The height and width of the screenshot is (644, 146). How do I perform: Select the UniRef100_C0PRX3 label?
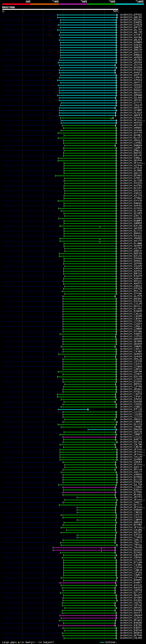131,77
